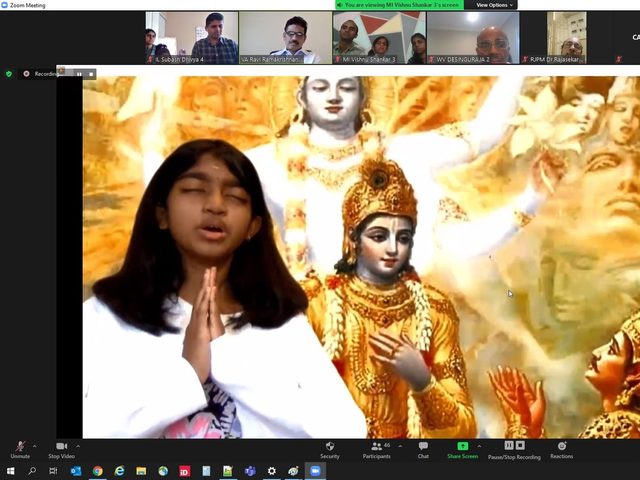This screenshot has width=640, height=480.
Task: Open the Security shield menu
Action: pos(330,450)
